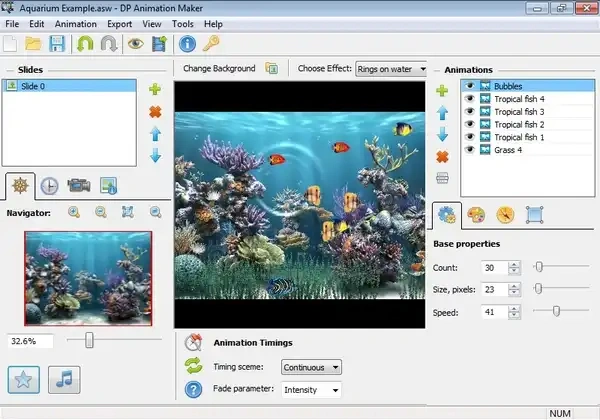Click the music note button
This screenshot has height=420, width=600.
pos(63,380)
